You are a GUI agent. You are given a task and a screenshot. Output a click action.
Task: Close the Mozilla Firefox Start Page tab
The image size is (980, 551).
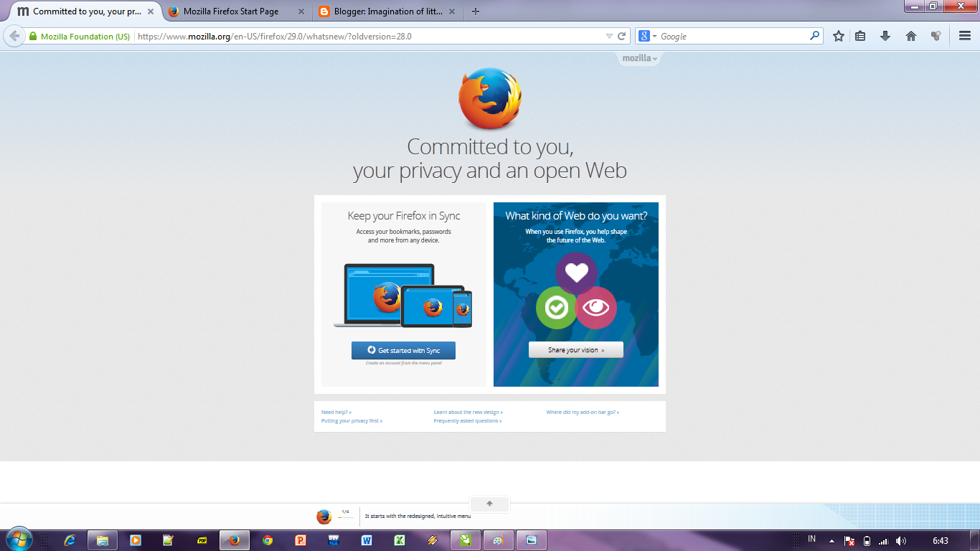(301, 11)
